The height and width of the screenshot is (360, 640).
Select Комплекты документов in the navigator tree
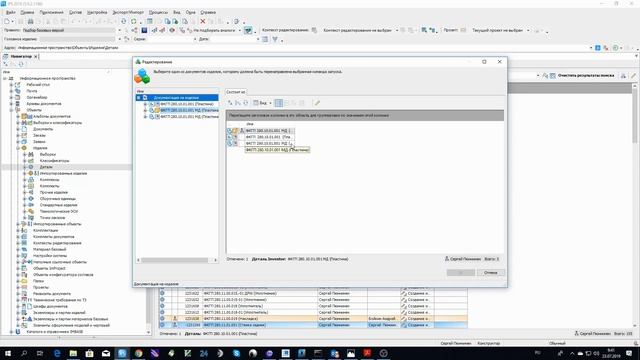(53, 237)
